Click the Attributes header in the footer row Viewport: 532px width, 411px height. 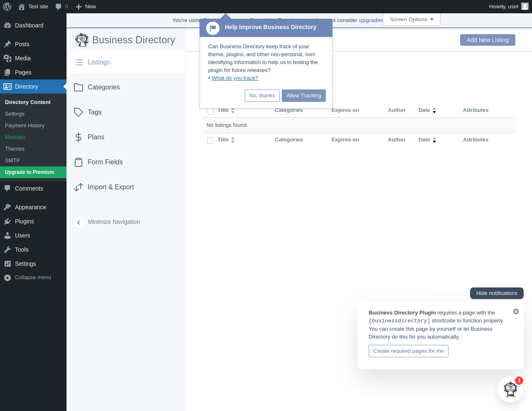click(475, 140)
